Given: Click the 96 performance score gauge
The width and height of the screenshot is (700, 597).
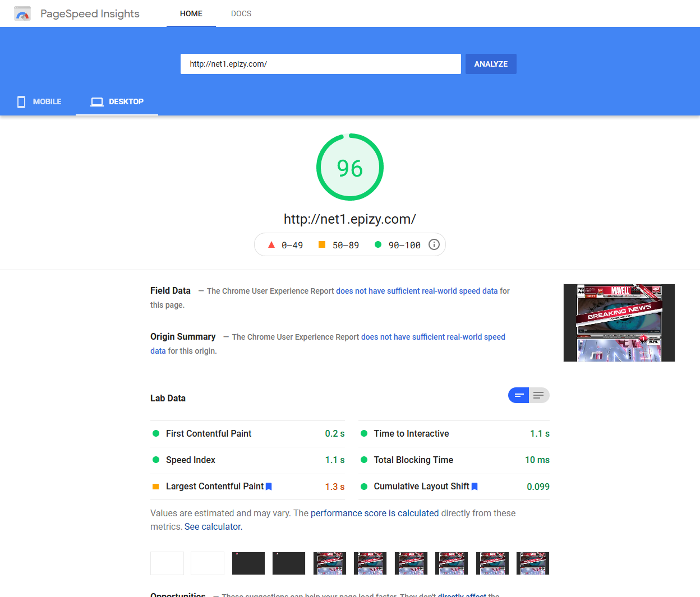Looking at the screenshot, I should [x=350, y=167].
